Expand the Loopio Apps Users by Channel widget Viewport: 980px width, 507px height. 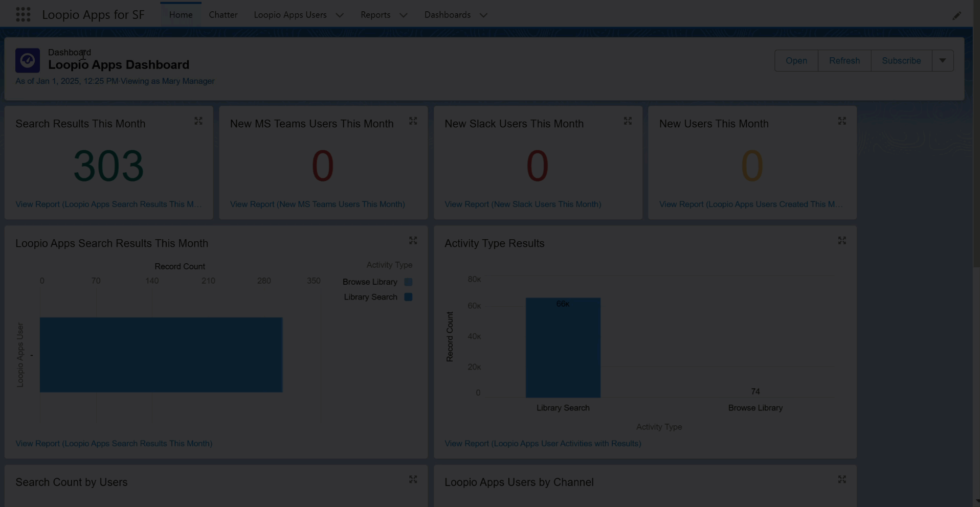tap(842, 479)
